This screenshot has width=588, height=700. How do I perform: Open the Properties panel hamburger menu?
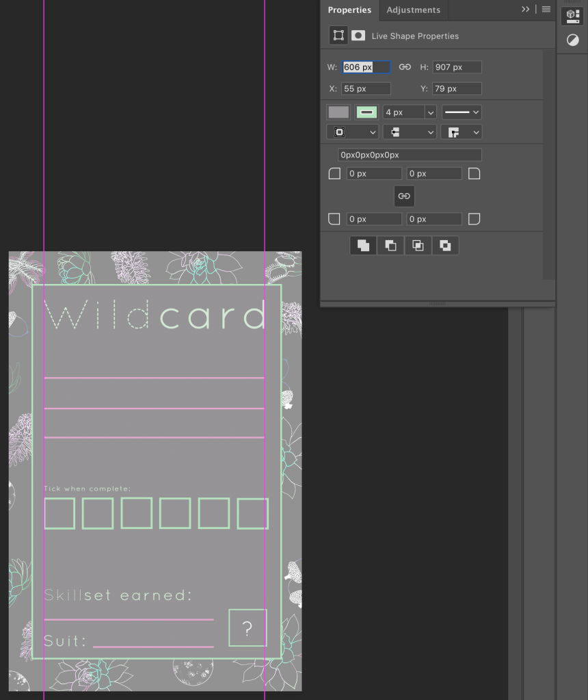click(546, 10)
